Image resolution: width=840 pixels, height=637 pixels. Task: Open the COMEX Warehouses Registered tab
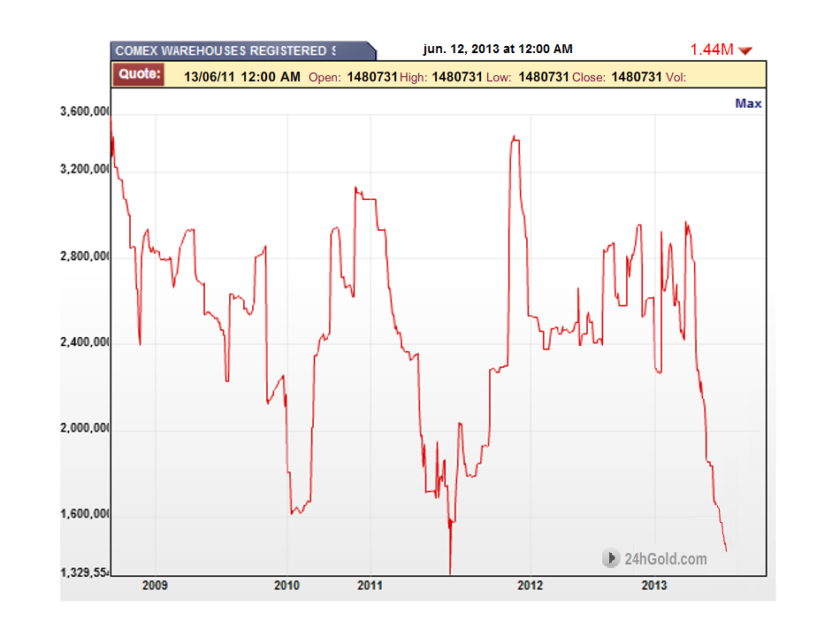[x=243, y=50]
